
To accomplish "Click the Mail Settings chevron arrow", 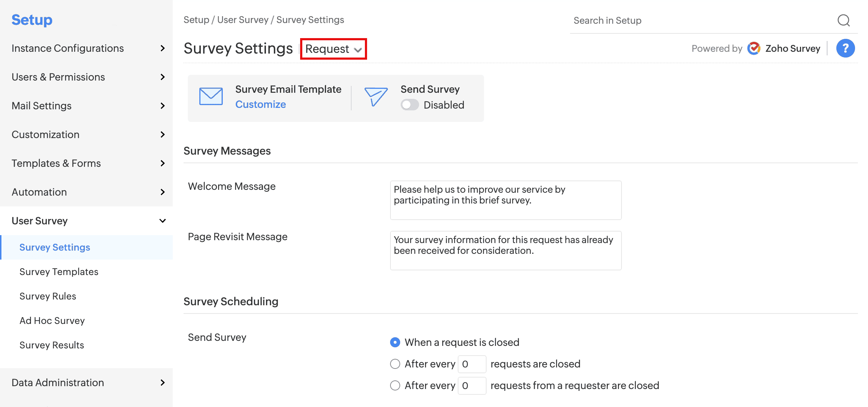I will click(x=163, y=106).
